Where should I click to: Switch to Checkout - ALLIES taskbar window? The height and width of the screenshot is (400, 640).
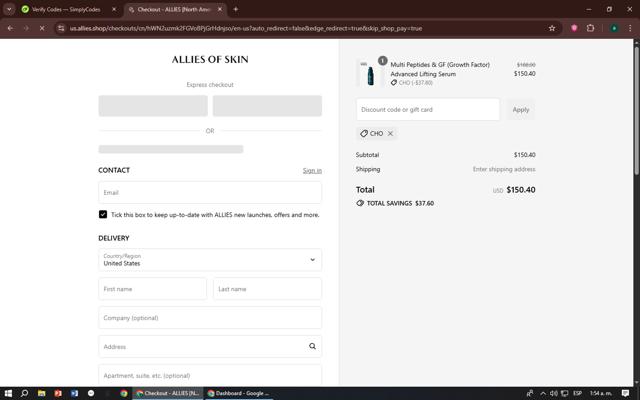(x=168, y=393)
